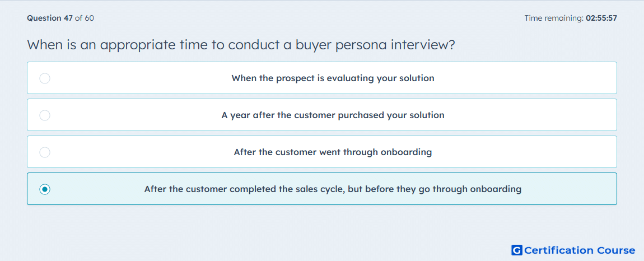Select radio for prospect evaluating your solution

45,78
